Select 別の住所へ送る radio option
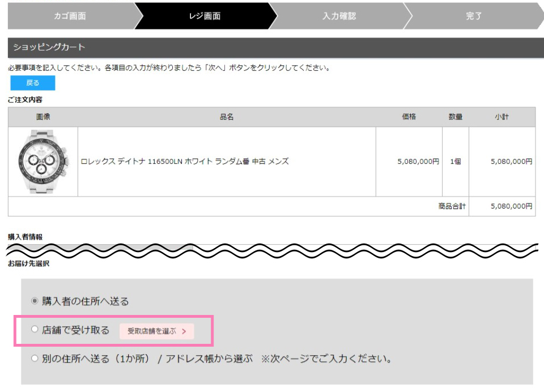544x392 pixels. click(35, 358)
